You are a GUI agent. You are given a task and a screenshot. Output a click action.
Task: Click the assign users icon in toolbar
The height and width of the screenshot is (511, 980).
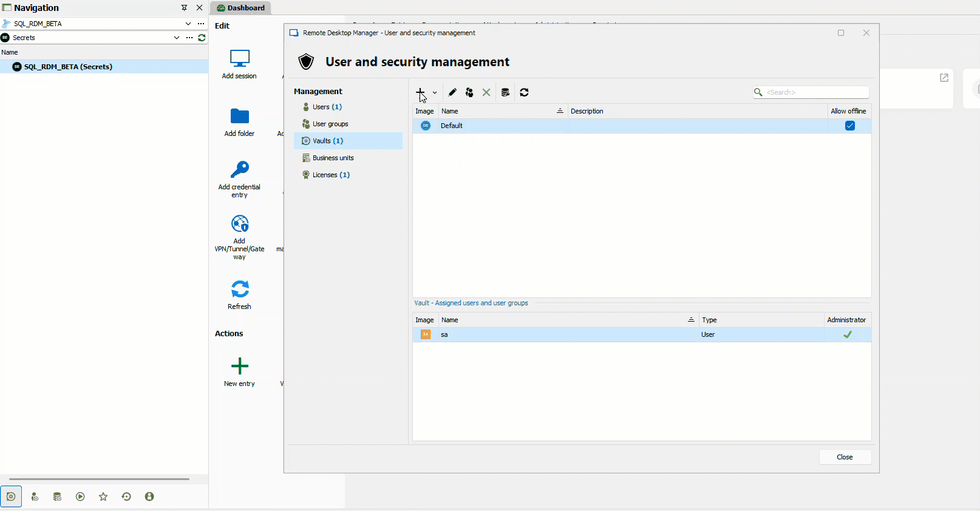469,92
